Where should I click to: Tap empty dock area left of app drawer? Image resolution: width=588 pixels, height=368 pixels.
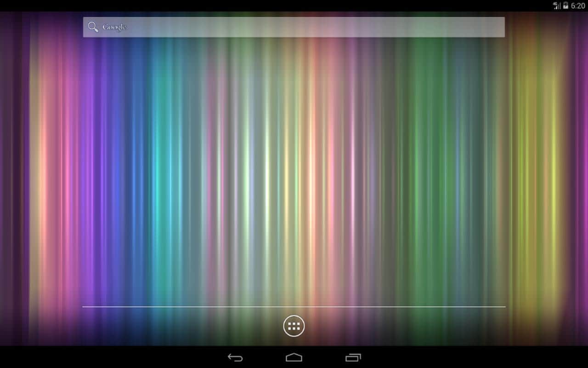184,326
